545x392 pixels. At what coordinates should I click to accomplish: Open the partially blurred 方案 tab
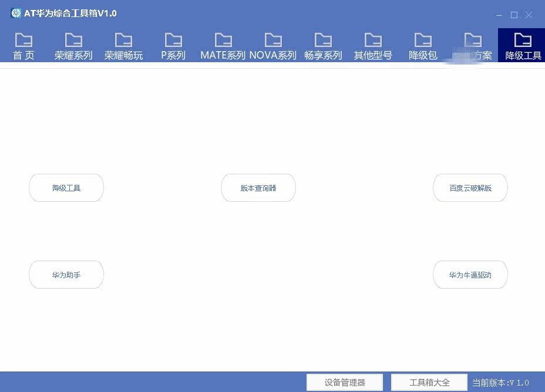point(473,46)
